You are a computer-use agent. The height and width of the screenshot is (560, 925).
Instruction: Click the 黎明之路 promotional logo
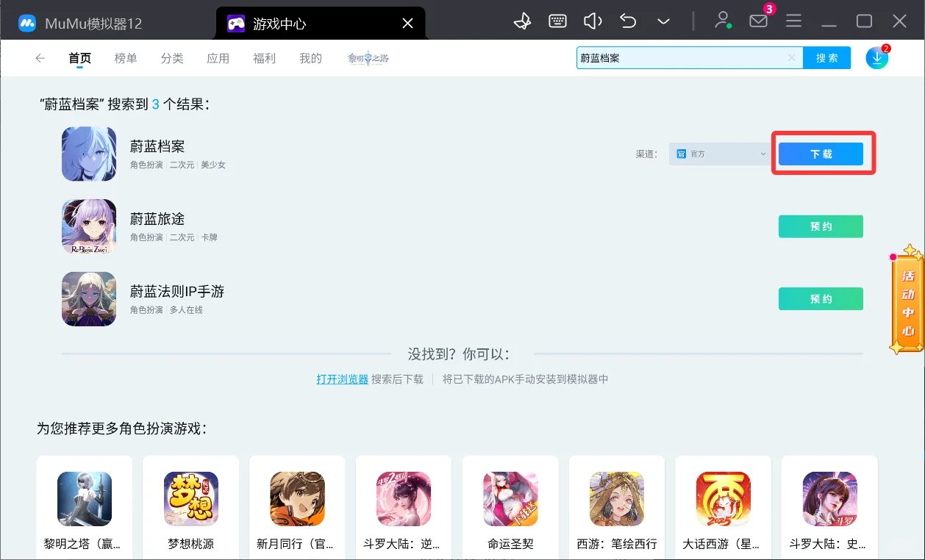click(368, 58)
